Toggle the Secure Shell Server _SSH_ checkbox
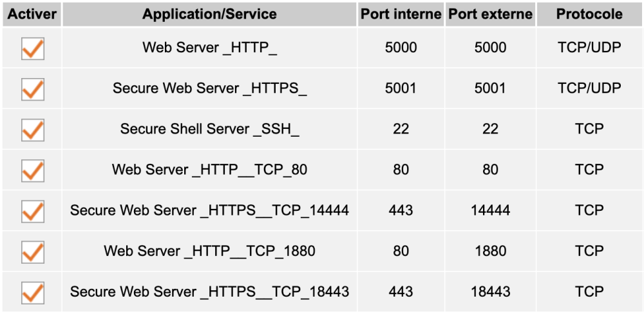644x316 pixels. (x=32, y=130)
